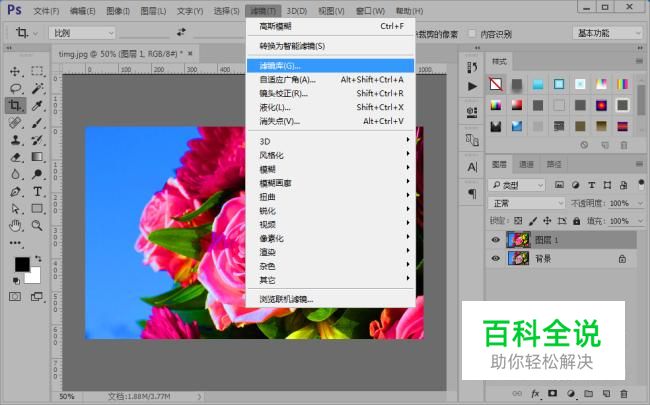Select the Healing Brush tool
650x405 pixels.
pyautogui.click(x=15, y=123)
